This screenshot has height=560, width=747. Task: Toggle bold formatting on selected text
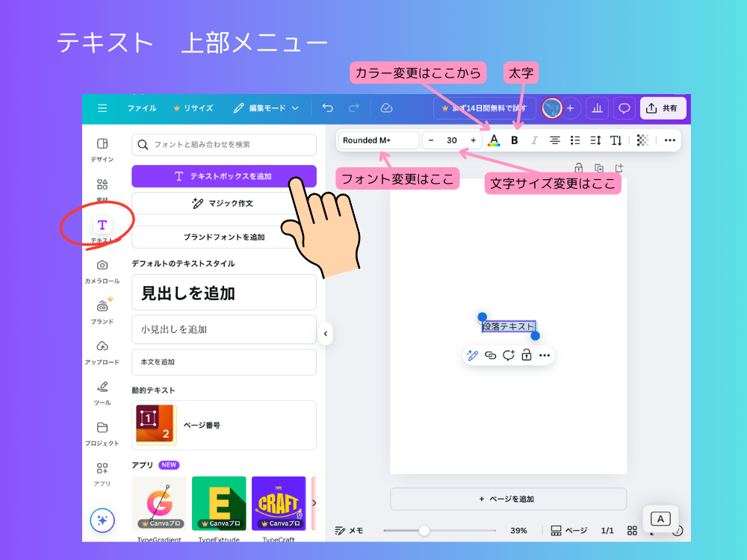point(514,140)
